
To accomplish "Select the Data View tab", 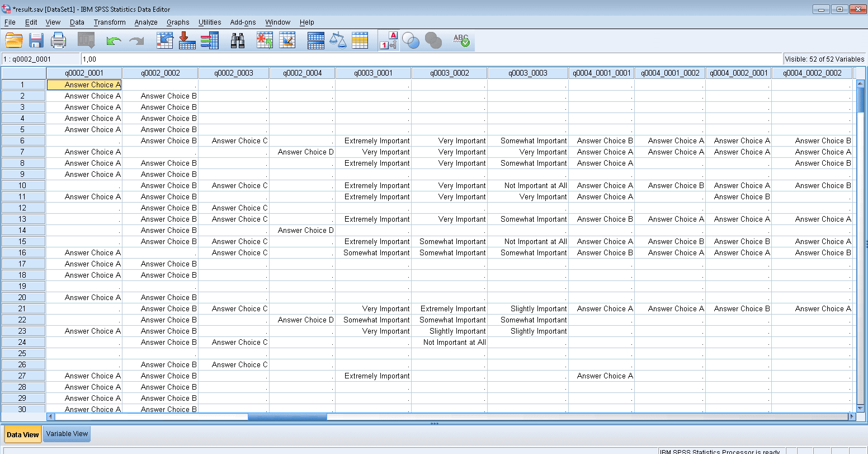I will (23, 434).
